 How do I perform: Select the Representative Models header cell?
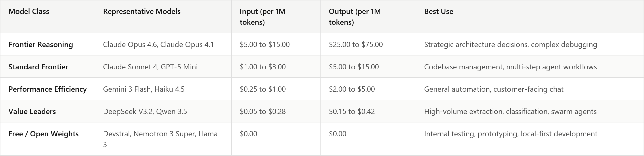tap(142, 11)
